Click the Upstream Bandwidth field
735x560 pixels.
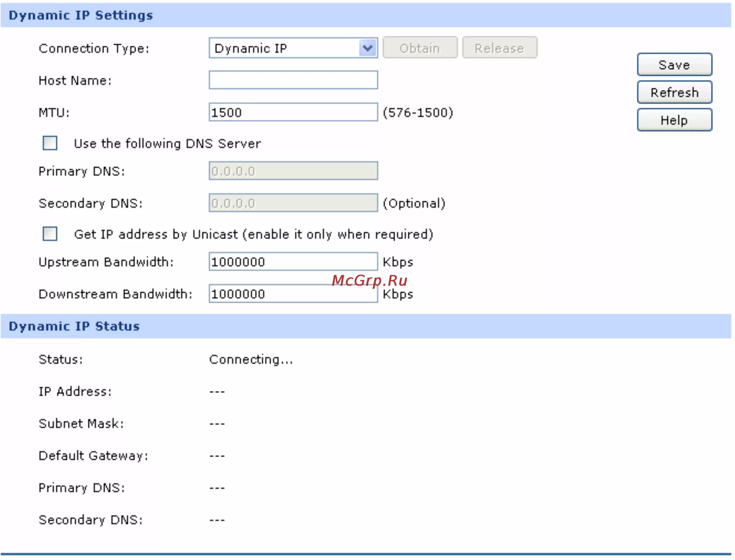click(x=294, y=262)
